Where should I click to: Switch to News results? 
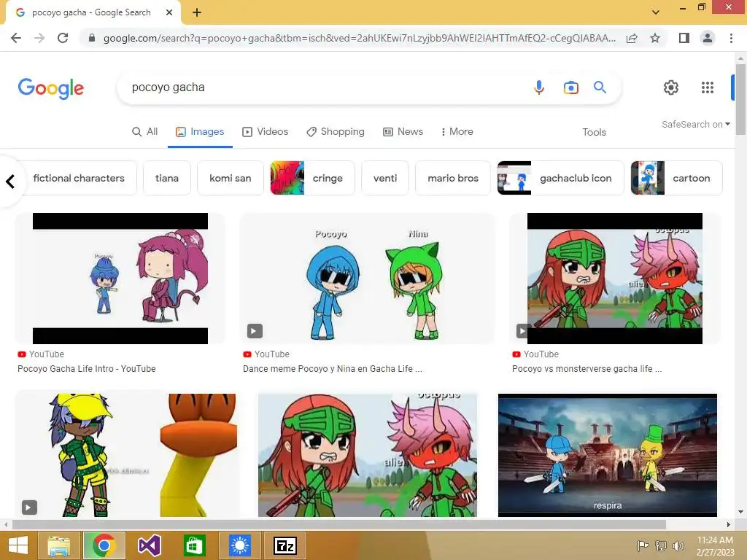tap(403, 132)
